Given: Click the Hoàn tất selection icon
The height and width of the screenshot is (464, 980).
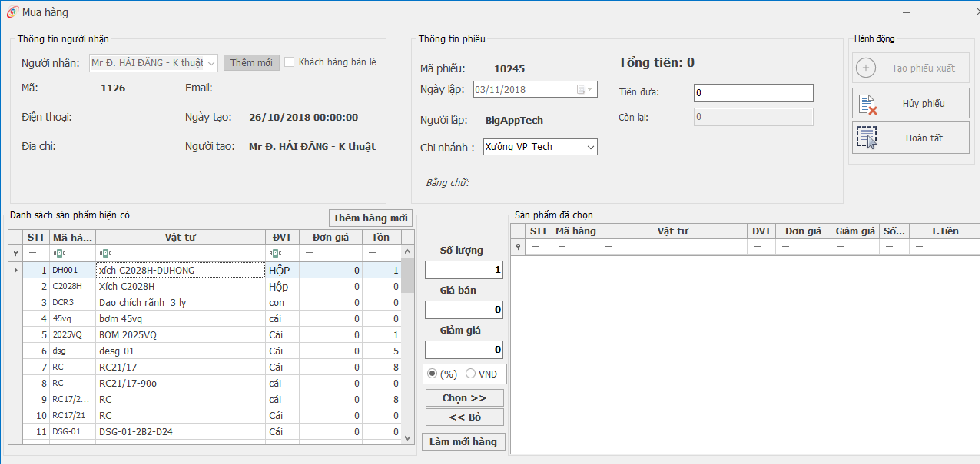Looking at the screenshot, I should pyautogui.click(x=867, y=138).
